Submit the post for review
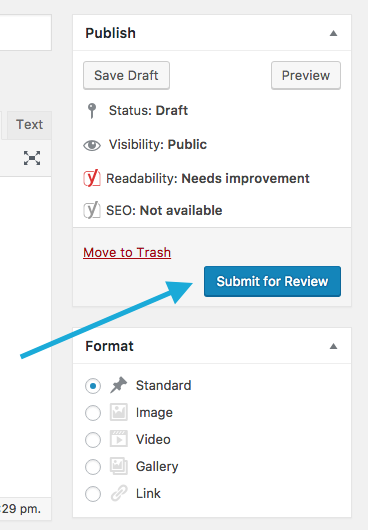 pos(272,281)
